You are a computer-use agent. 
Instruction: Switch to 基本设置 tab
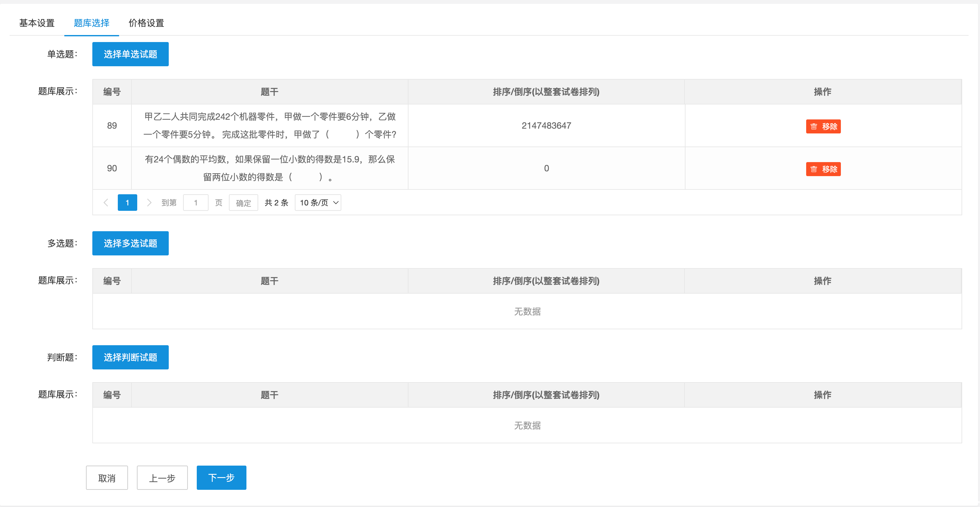[x=37, y=23]
